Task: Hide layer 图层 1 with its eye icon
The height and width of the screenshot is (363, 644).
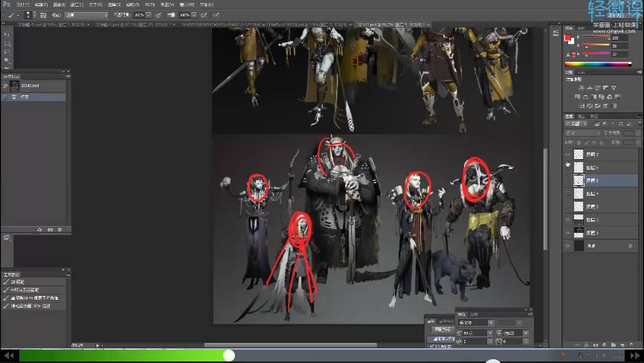Action: 567,233
